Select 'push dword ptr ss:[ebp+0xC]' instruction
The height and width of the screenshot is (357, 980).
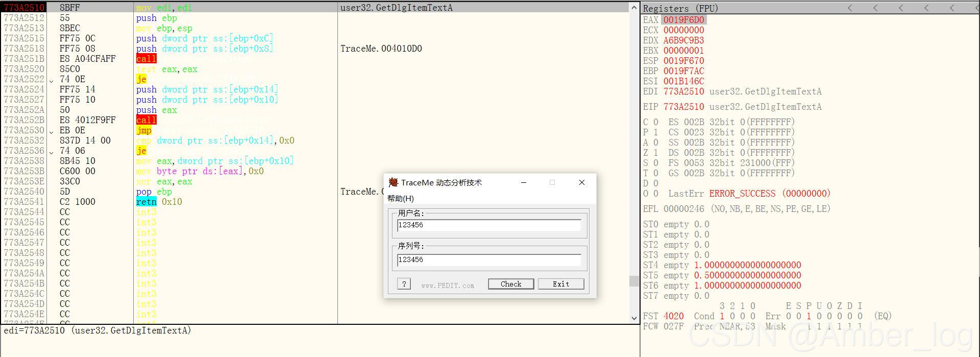click(205, 38)
